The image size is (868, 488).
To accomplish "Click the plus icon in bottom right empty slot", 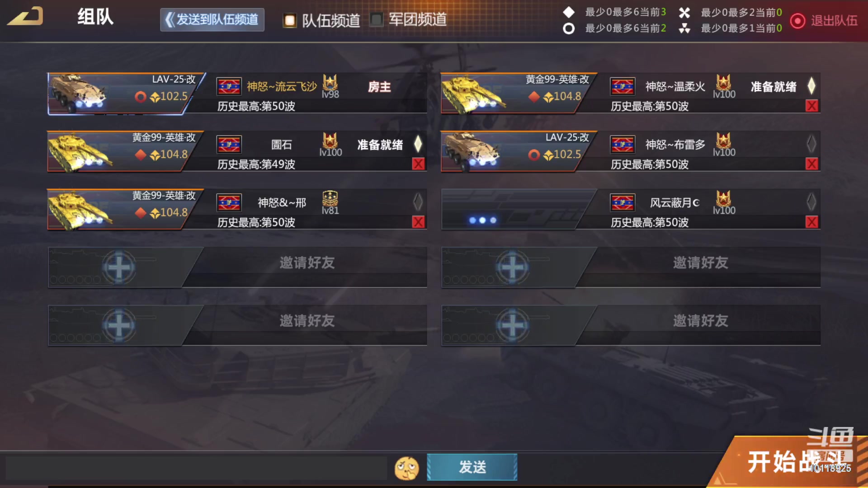I will (x=512, y=325).
